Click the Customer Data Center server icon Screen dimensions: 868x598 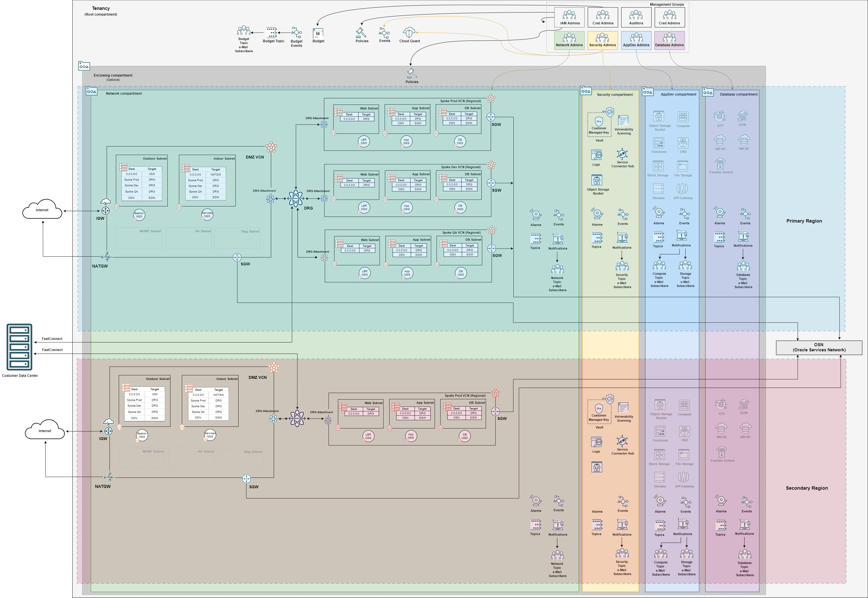(20, 347)
